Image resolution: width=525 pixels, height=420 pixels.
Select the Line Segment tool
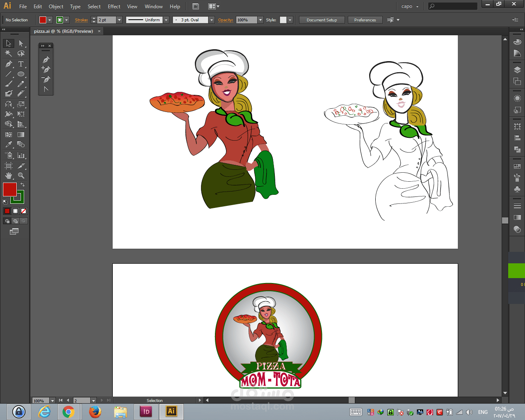(x=9, y=74)
